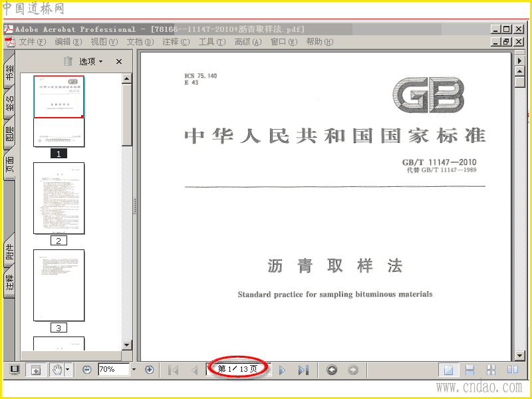Click the previous view round button
The width and height of the screenshot is (532, 399).
(332, 370)
